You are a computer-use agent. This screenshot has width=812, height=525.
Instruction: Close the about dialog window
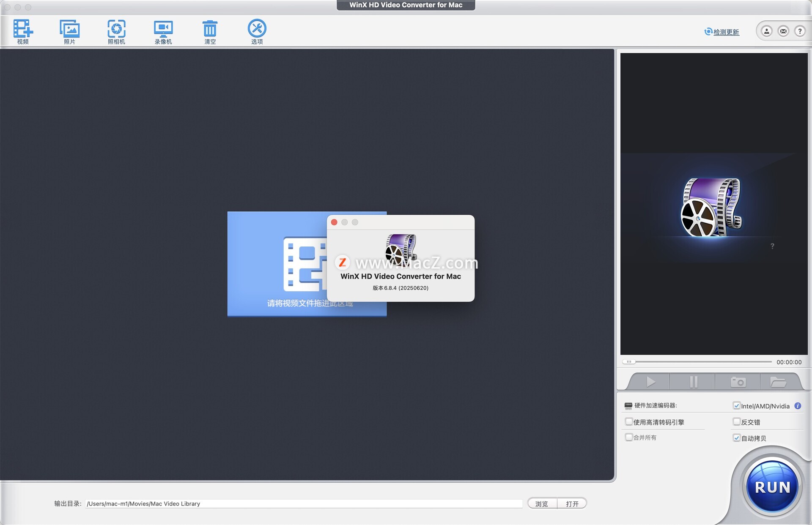pos(334,222)
